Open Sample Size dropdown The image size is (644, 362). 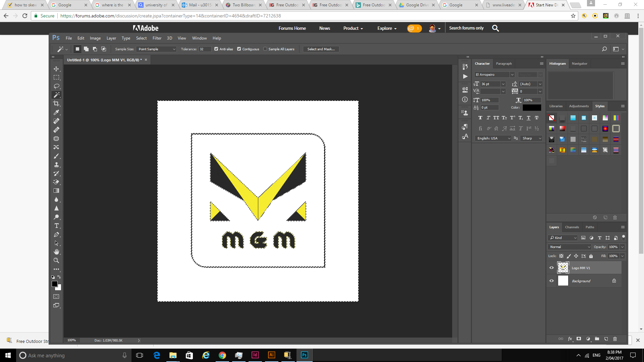coord(156,49)
